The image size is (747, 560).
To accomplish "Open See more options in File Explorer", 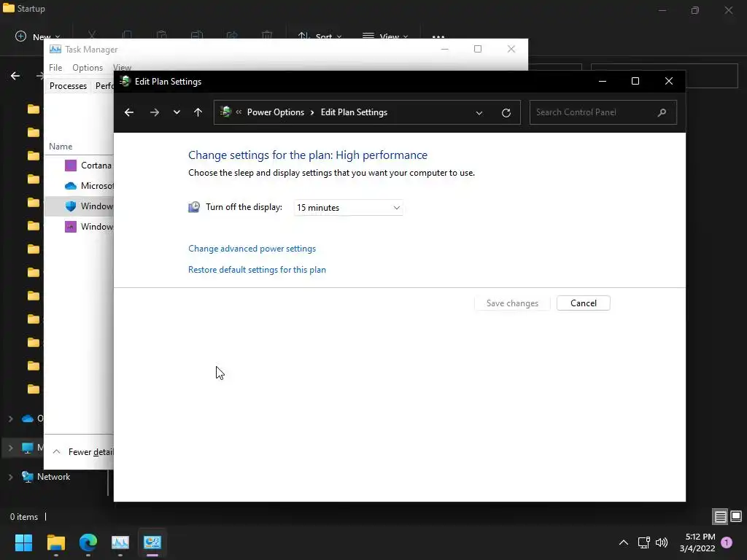I will coord(438,36).
